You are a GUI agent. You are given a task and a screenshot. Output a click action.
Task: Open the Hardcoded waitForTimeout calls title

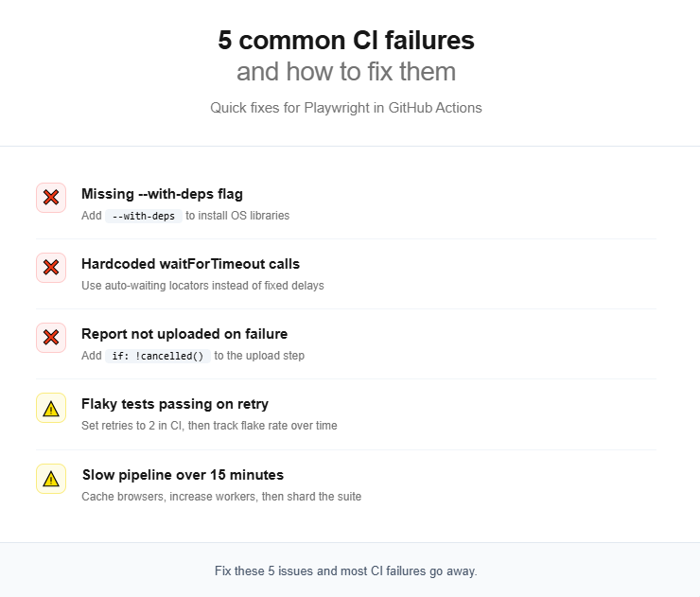[x=191, y=264]
